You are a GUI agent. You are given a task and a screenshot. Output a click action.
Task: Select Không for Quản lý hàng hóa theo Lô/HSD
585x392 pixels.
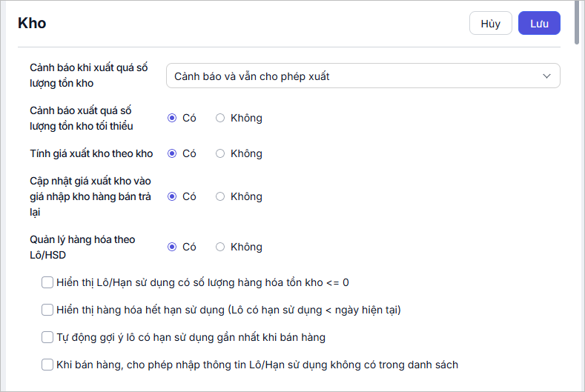pyautogui.click(x=220, y=247)
